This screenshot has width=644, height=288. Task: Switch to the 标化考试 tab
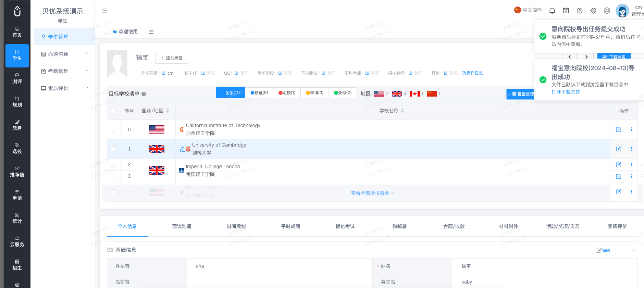[x=345, y=226]
